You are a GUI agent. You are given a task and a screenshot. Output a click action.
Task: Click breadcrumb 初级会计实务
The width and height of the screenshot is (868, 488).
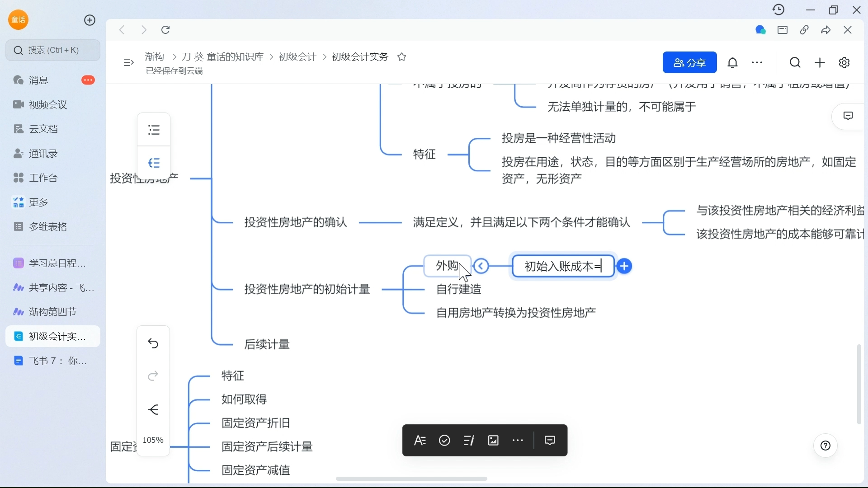(360, 57)
